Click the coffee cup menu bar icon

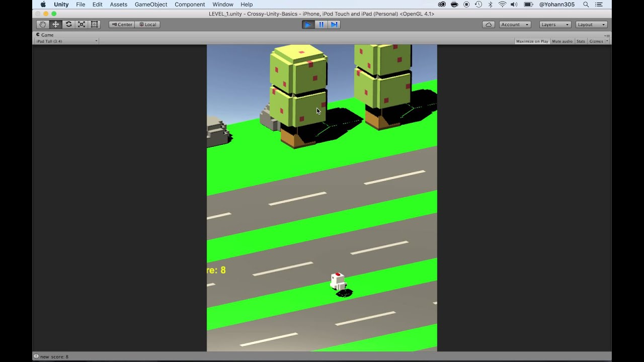(x=454, y=5)
